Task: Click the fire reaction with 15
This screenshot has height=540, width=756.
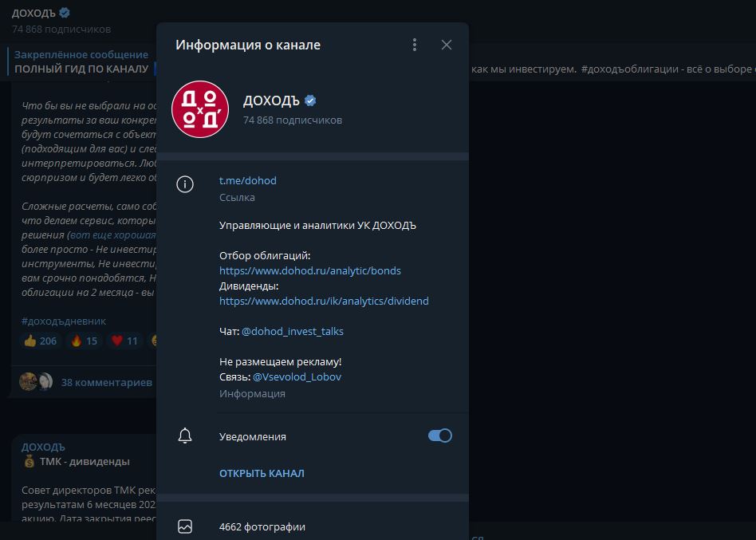Action: click(x=84, y=341)
